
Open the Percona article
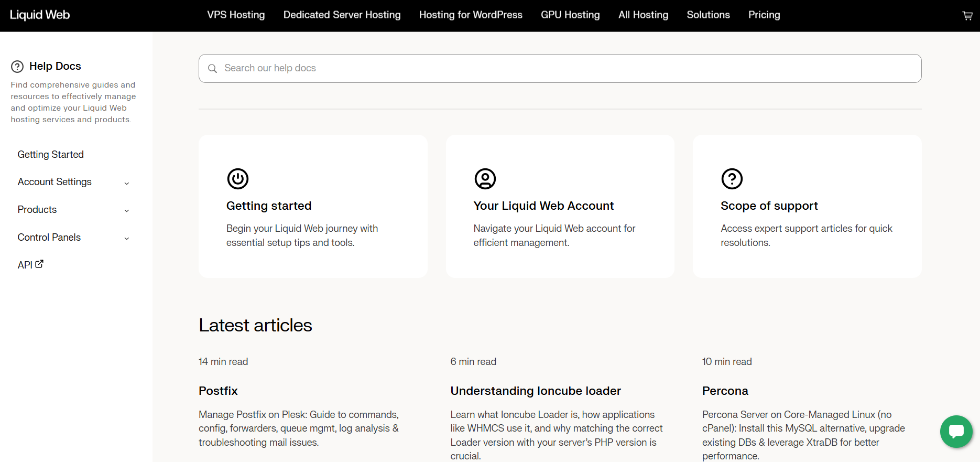(725, 391)
